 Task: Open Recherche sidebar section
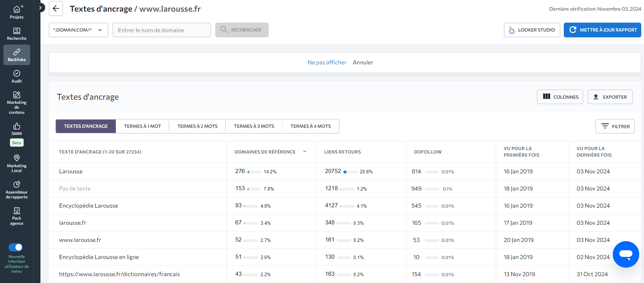[x=16, y=34]
